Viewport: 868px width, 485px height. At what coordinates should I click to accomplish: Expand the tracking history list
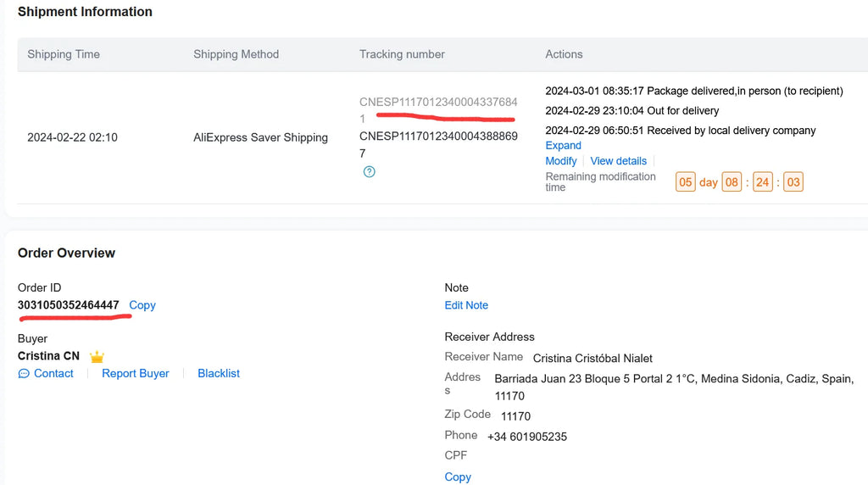pyautogui.click(x=563, y=146)
